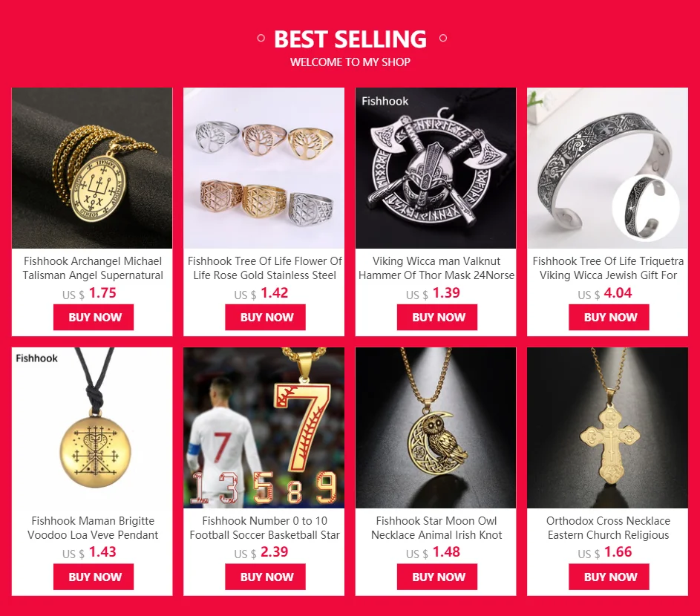Click BUY NOW for the 4.04 bracelet

(609, 318)
